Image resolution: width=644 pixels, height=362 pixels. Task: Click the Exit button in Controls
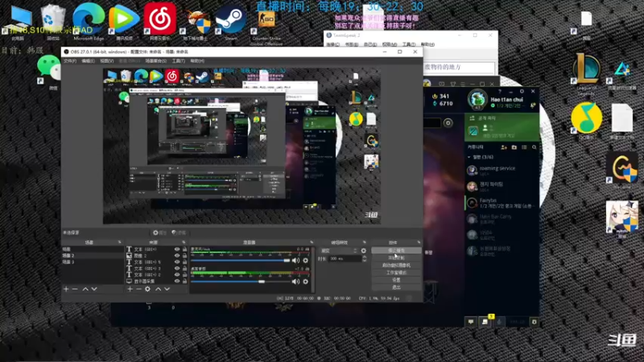[396, 287]
